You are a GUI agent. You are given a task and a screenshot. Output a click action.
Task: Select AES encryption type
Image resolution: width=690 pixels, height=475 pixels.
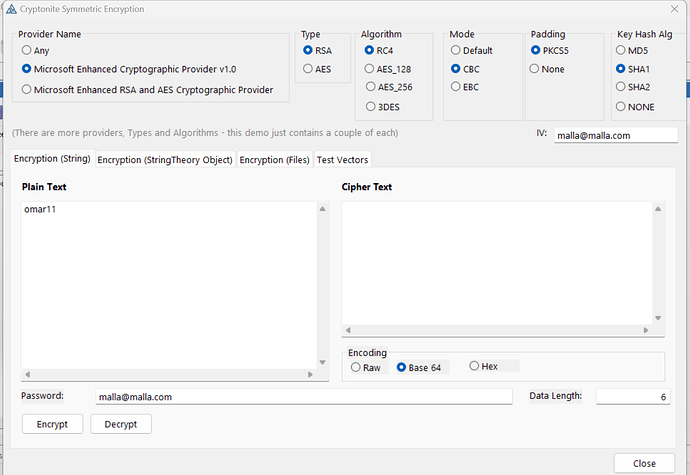308,68
